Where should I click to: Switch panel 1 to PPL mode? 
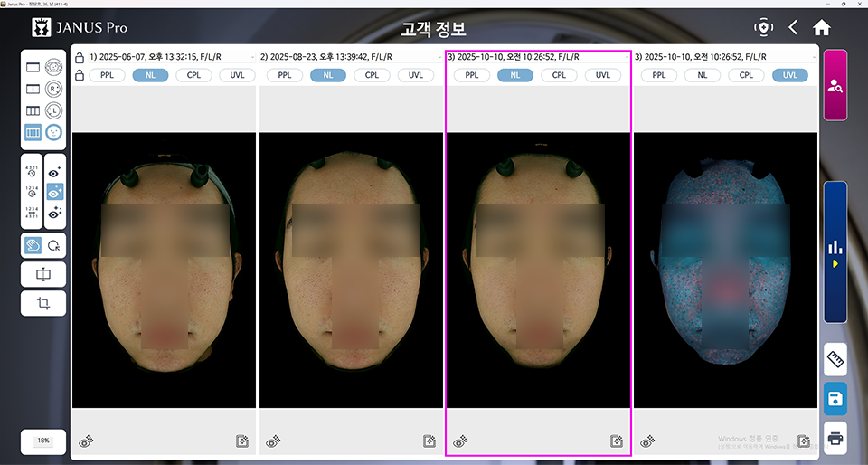107,75
